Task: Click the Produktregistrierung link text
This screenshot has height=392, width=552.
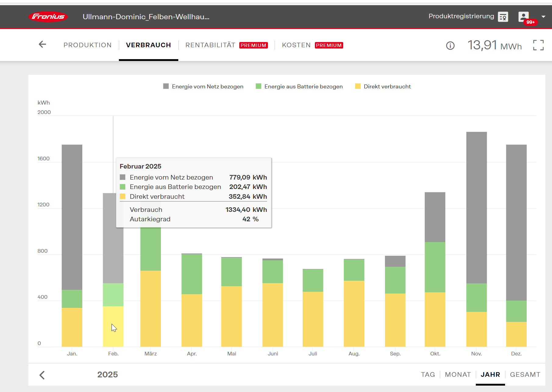Action: [x=461, y=16]
